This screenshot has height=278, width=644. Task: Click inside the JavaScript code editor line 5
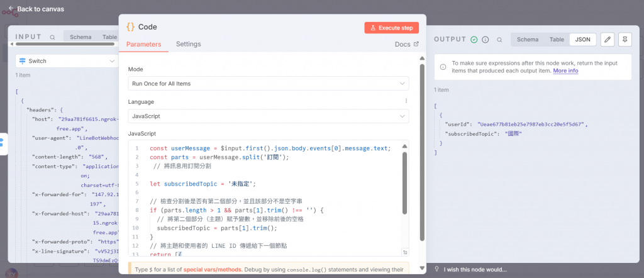(203, 184)
